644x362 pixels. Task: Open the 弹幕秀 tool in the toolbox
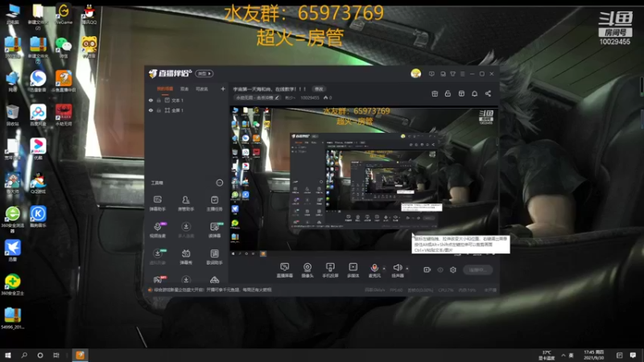[186, 257]
